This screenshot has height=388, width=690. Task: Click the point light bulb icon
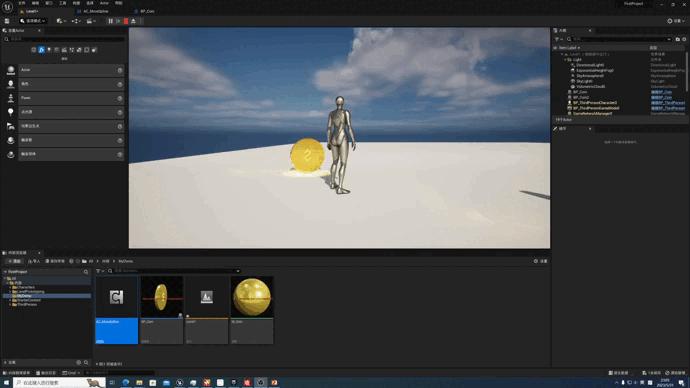(11, 112)
